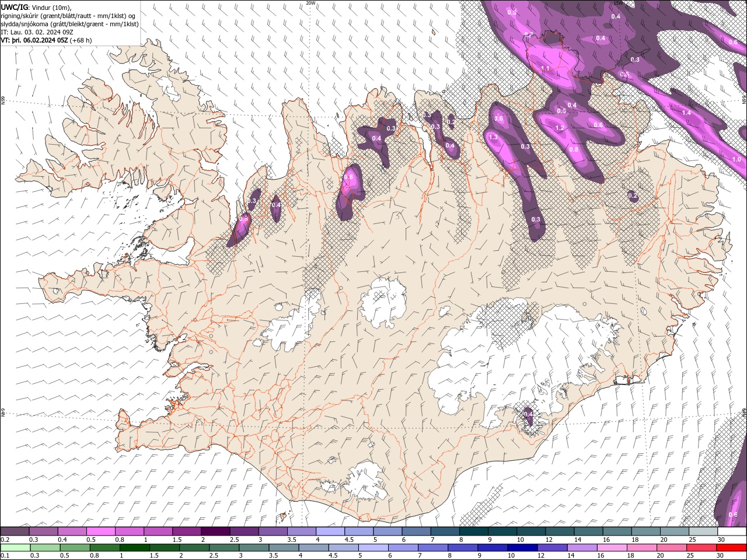Click the 'slydda/snjókoma' legend description line
Screen dimensions: 747x560
click(x=69, y=23)
